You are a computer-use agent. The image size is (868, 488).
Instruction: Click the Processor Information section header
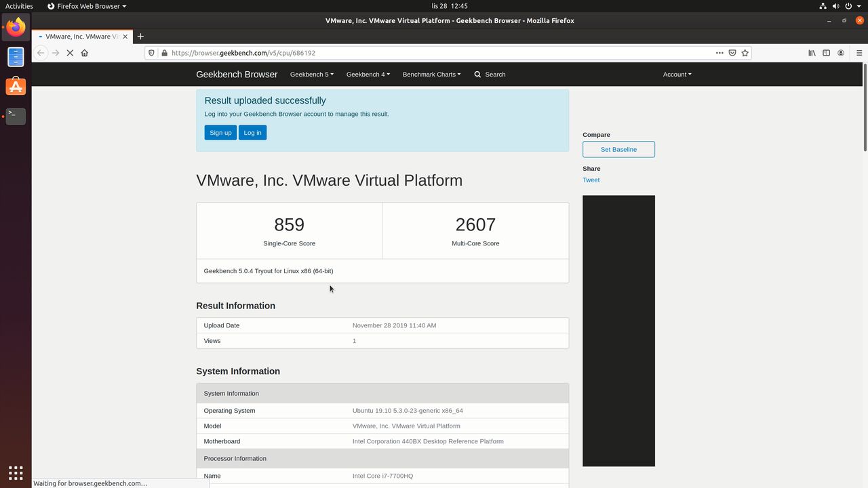click(382, 459)
